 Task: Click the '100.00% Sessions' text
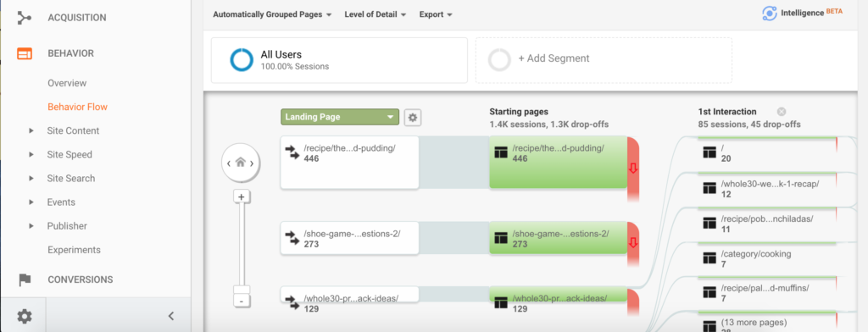(x=295, y=67)
